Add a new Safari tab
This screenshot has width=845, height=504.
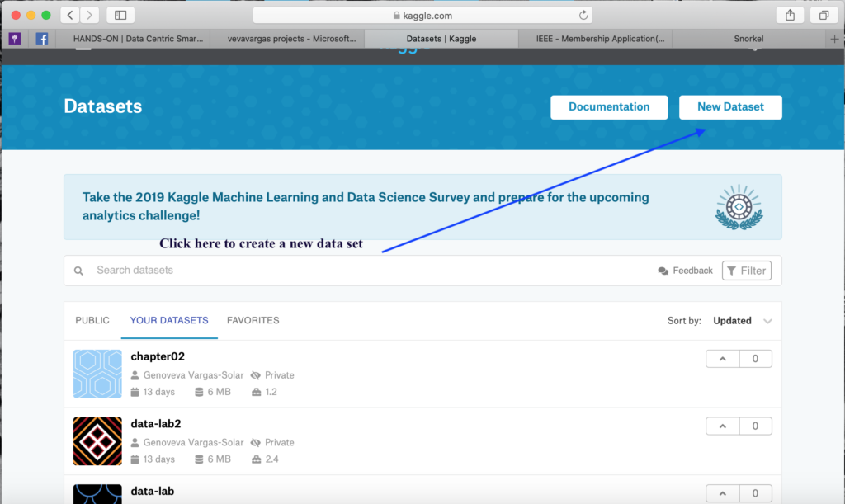pyautogui.click(x=834, y=39)
